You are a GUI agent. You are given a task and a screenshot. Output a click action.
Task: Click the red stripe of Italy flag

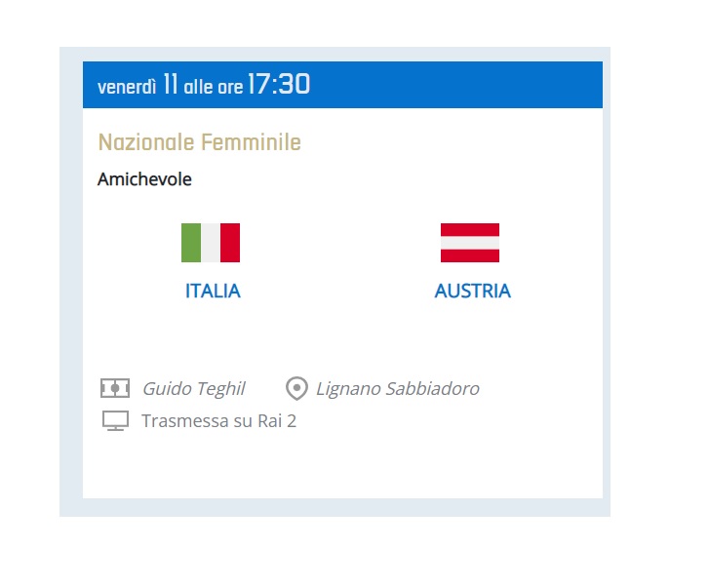click(x=230, y=243)
